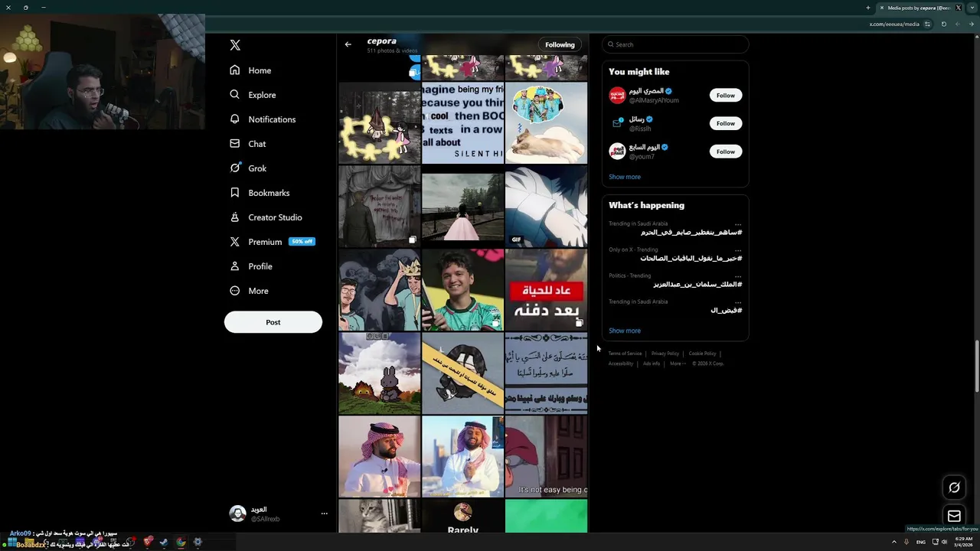Follow the AlMasryAlYoum account
980x551 pixels.
pyautogui.click(x=725, y=96)
